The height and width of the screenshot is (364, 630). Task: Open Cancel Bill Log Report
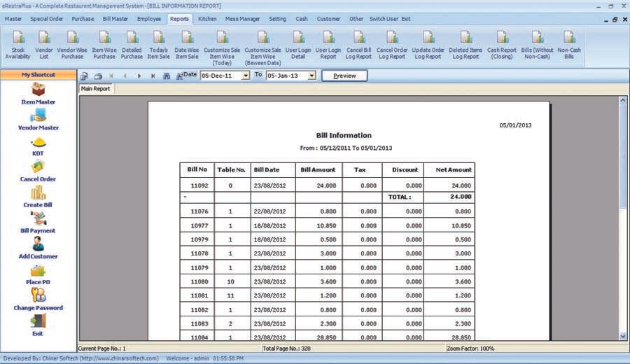point(358,45)
